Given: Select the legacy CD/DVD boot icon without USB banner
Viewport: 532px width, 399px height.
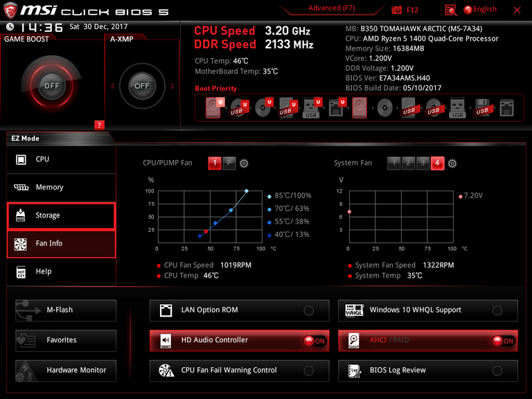Looking at the screenshot, I should tap(384, 108).
